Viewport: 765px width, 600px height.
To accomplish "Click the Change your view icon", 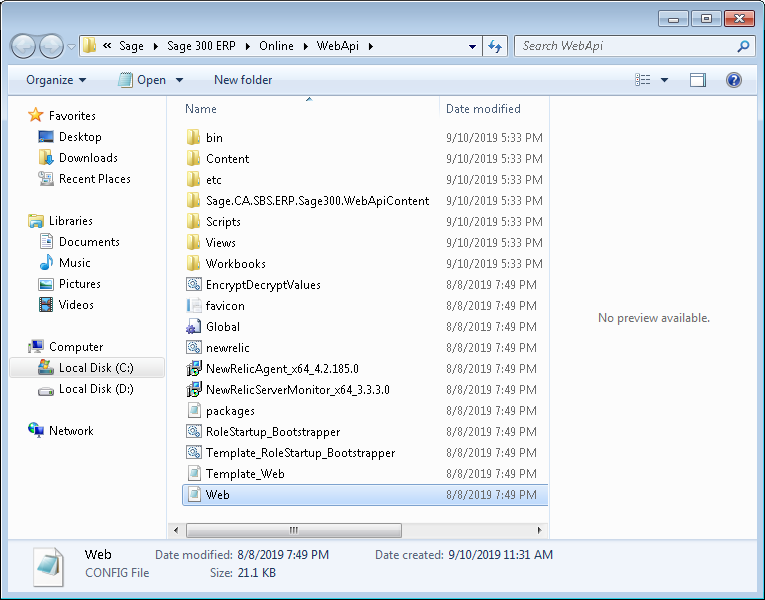I will (x=643, y=80).
